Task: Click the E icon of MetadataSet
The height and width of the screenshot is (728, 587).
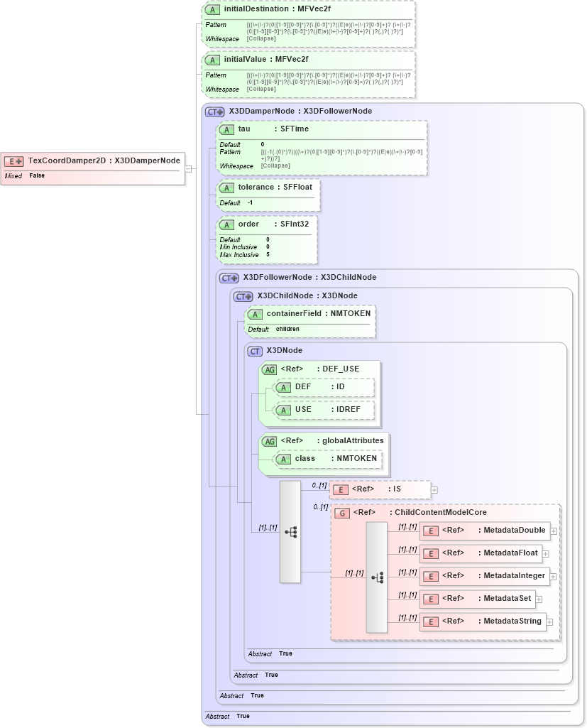Action: tap(431, 599)
